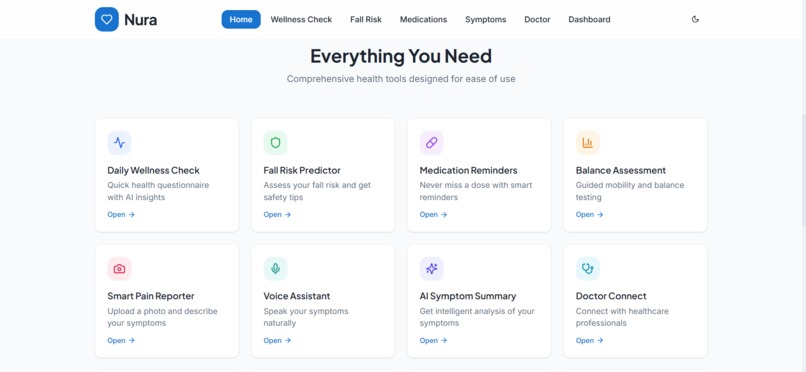Open link under Daily Wellness Check
This screenshot has width=806, height=372.
(x=121, y=215)
